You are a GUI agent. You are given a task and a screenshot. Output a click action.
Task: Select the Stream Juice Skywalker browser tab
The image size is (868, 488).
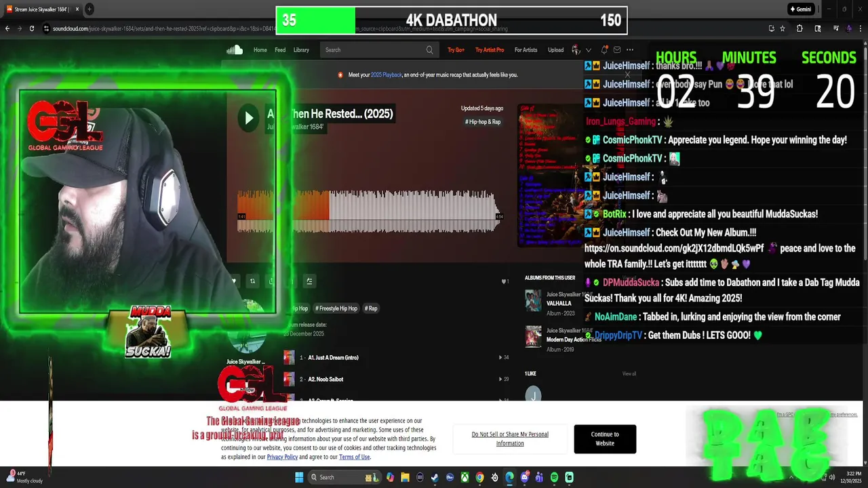(x=42, y=9)
